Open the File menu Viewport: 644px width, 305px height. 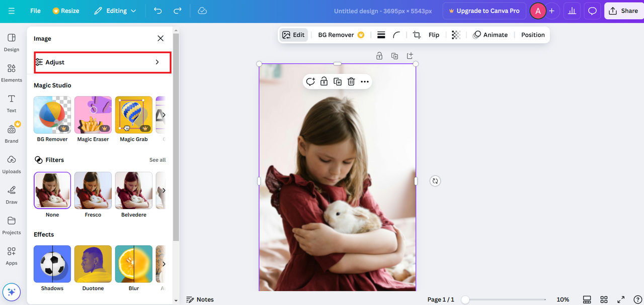click(x=35, y=11)
